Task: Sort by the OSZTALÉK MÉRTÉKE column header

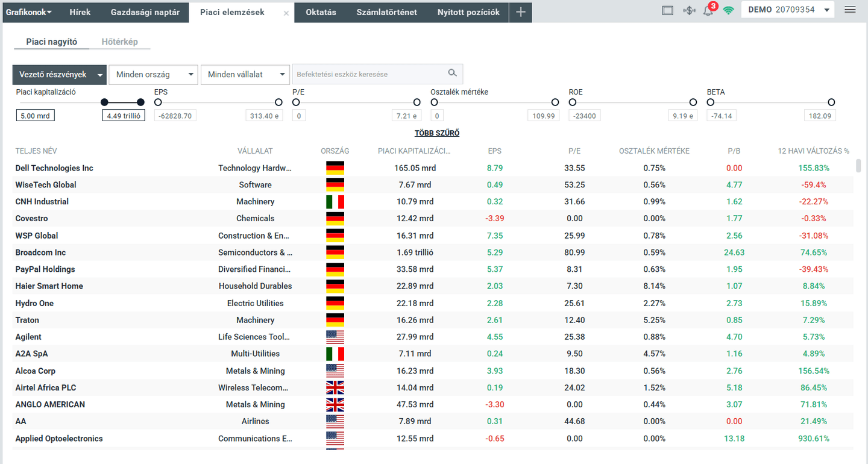Action: pyautogui.click(x=654, y=151)
